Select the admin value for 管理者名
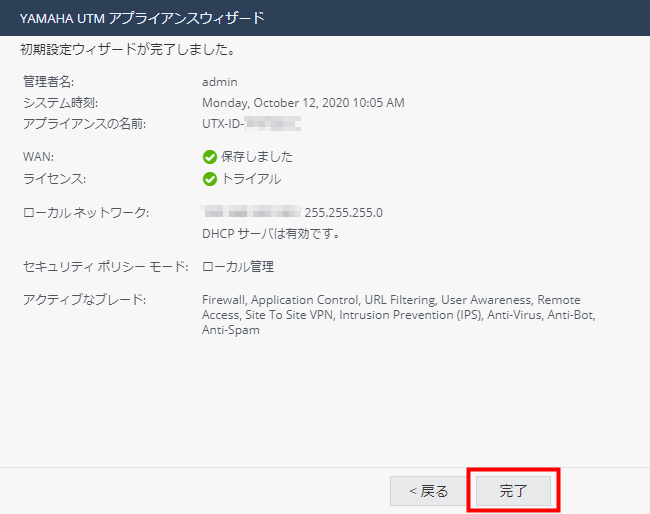This screenshot has width=650, height=514. click(x=219, y=81)
